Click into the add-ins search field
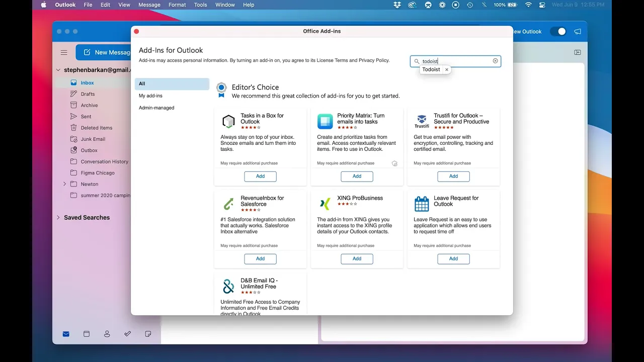 [455, 61]
